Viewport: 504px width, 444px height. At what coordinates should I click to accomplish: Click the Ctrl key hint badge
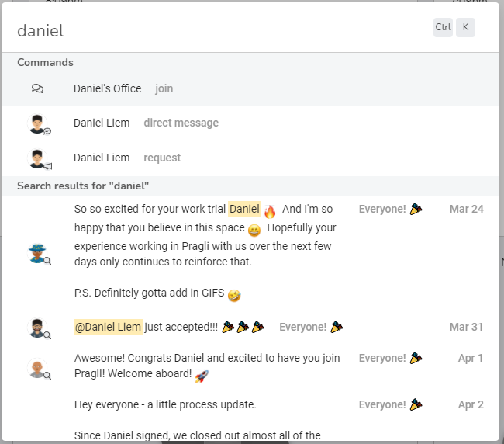[443, 27]
